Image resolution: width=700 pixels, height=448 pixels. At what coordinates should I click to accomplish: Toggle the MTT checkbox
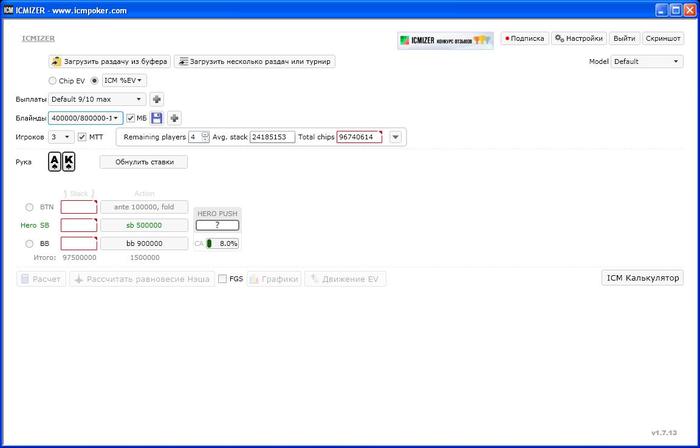pos(82,137)
